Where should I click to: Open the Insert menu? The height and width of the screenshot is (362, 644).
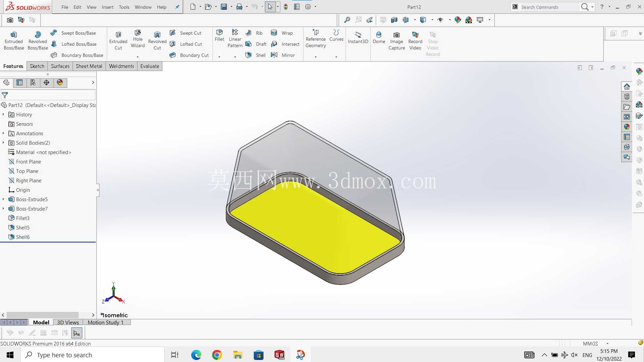(x=108, y=7)
